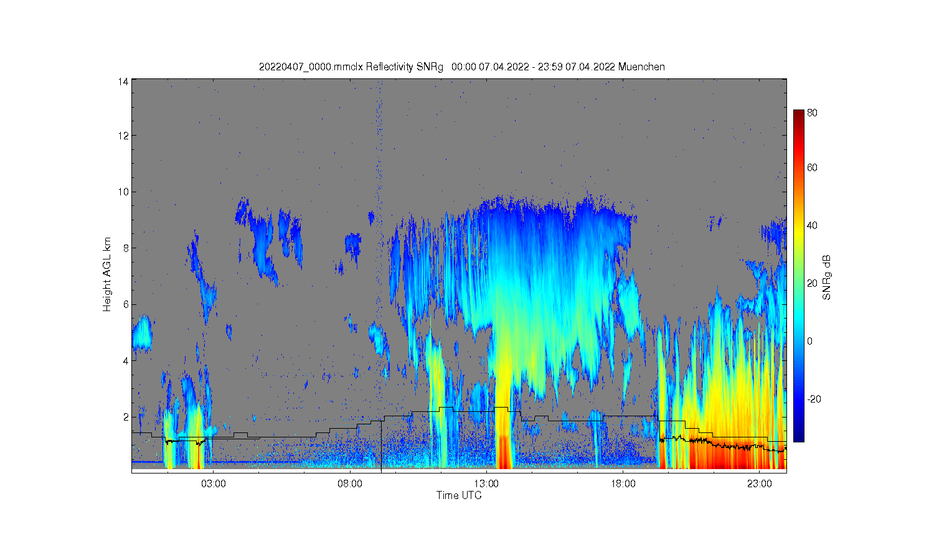
Task: Click the 20 value on the colorbar
Action: [x=812, y=283]
